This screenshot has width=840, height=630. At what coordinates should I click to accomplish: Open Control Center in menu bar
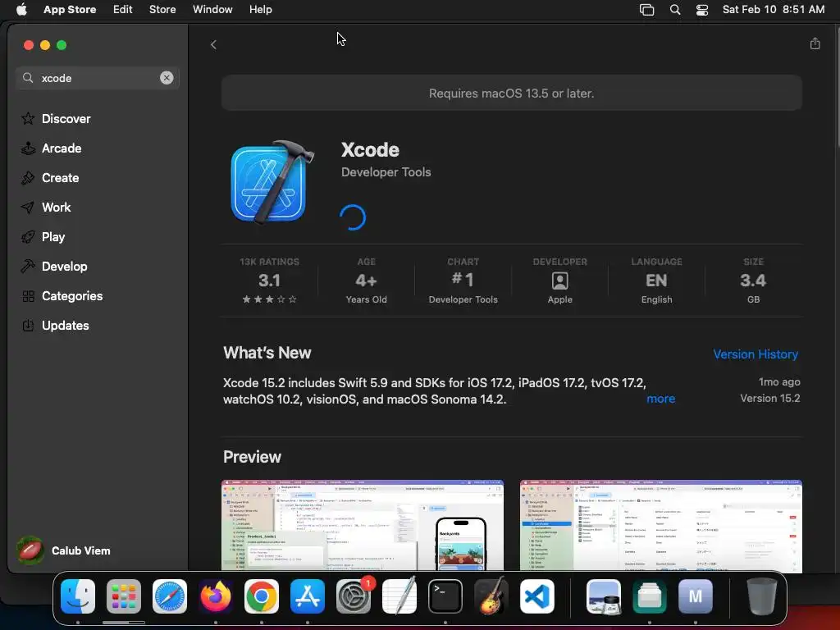click(x=702, y=10)
